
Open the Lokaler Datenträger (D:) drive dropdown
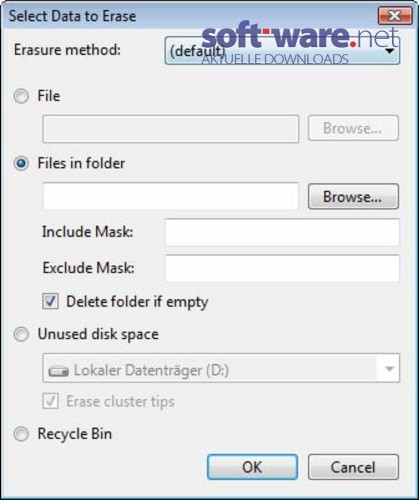coord(221,368)
